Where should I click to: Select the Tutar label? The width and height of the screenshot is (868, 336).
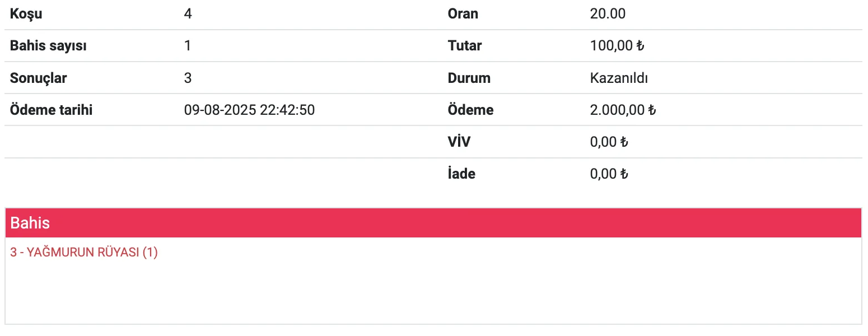[465, 46]
